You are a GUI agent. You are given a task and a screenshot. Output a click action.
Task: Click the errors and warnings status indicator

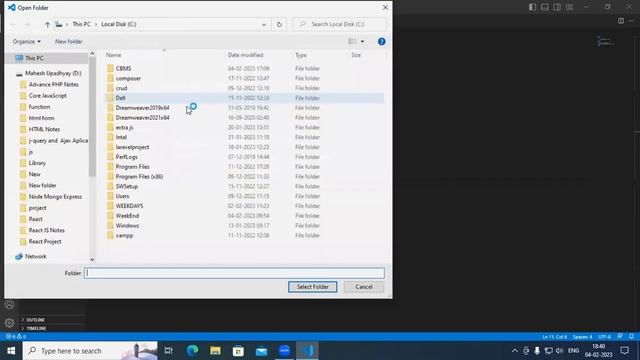pos(16,337)
